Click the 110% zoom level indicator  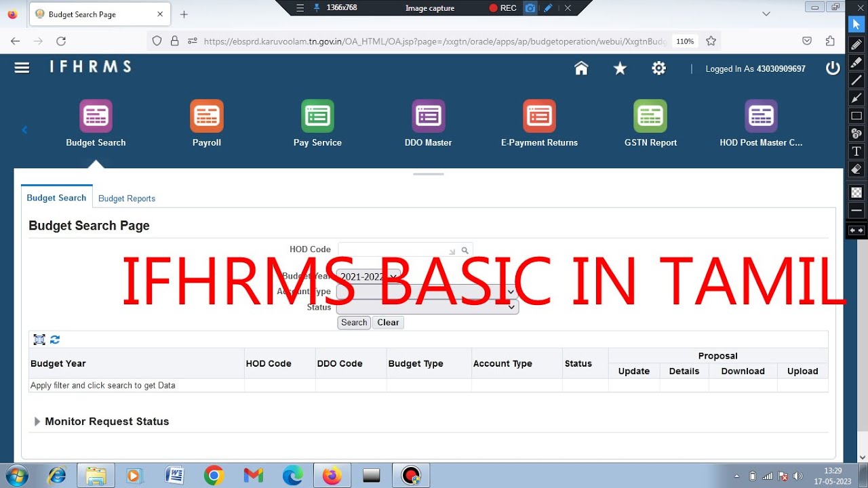point(685,41)
